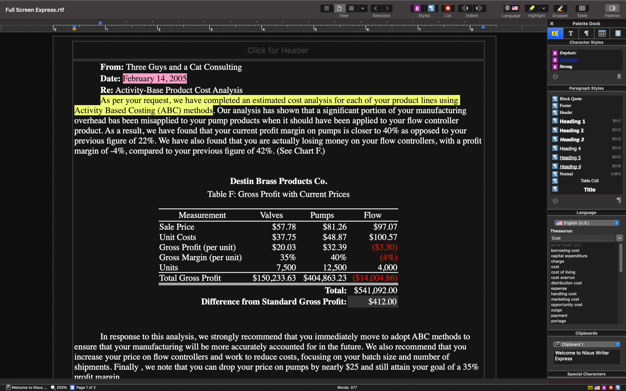Apply Highlight marker tool
The width and height of the screenshot is (626, 391).
(532, 8)
